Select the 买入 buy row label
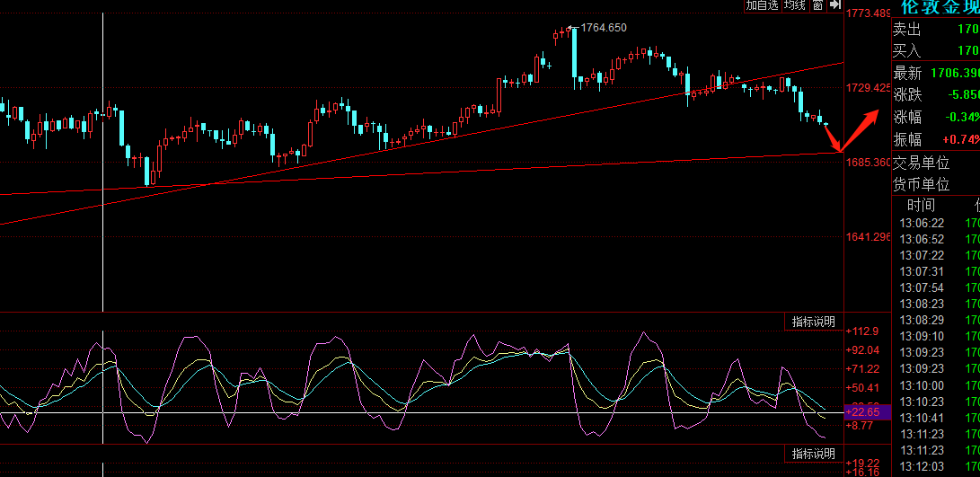This screenshot has width=980, height=477. tap(907, 51)
